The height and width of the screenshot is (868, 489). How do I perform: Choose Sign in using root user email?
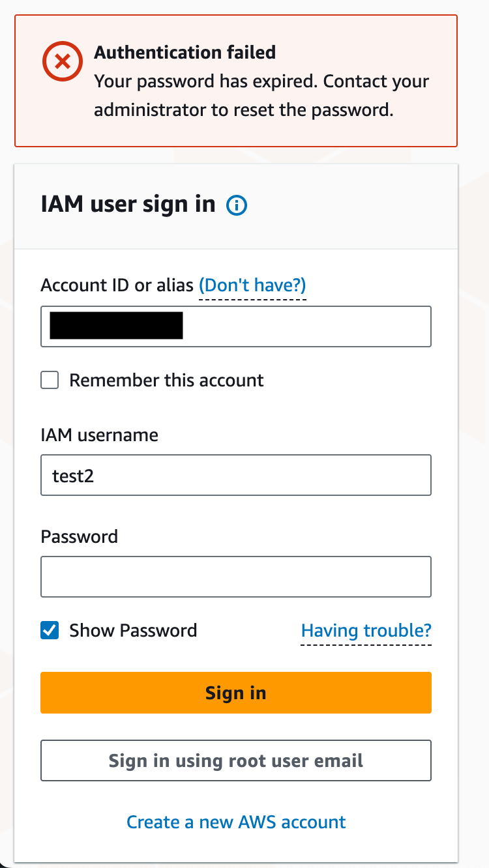236,760
